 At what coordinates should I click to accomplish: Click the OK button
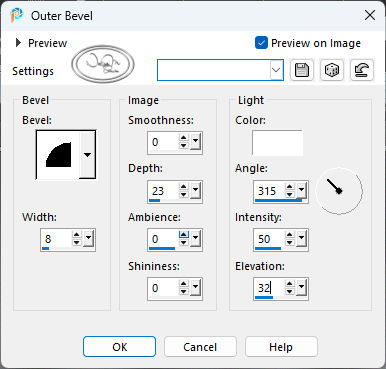[119, 347]
